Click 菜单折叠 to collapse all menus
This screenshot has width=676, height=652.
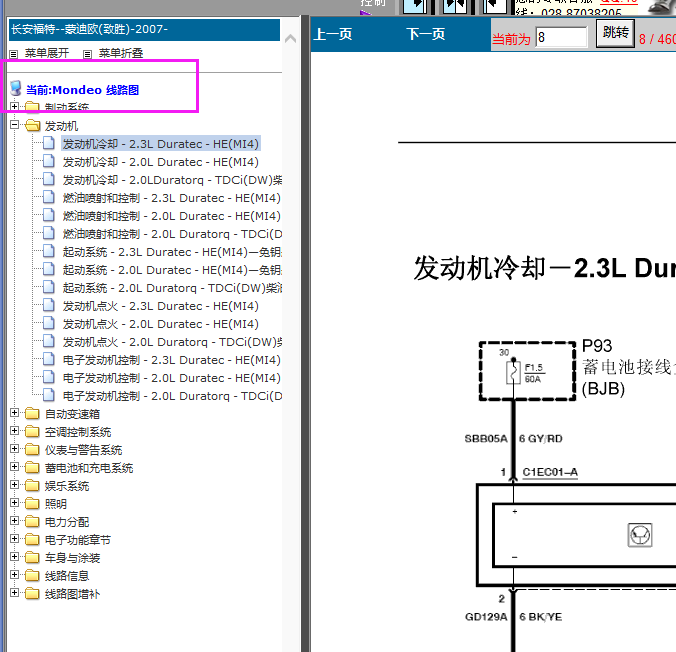[x=121, y=53]
